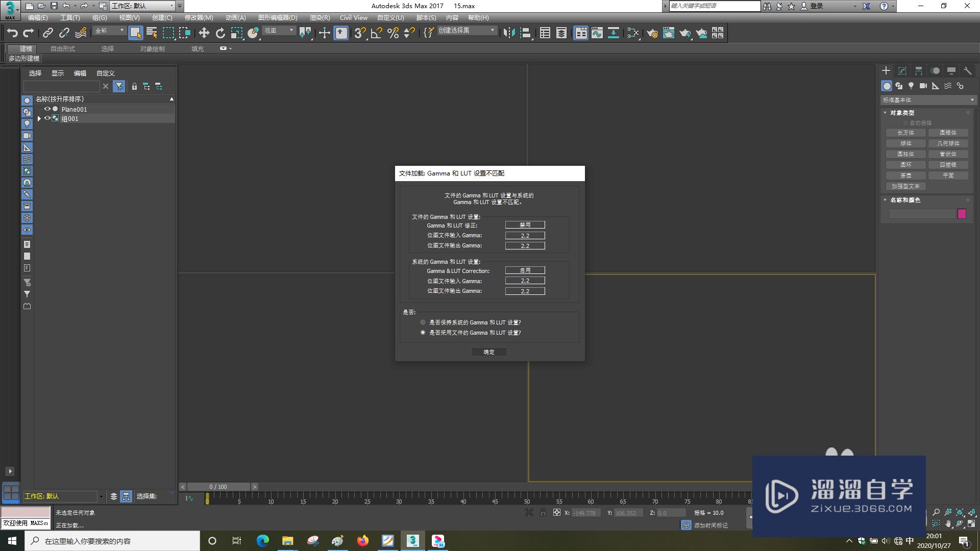Click the 茶壶 object button
980x551 pixels.
[906, 176]
